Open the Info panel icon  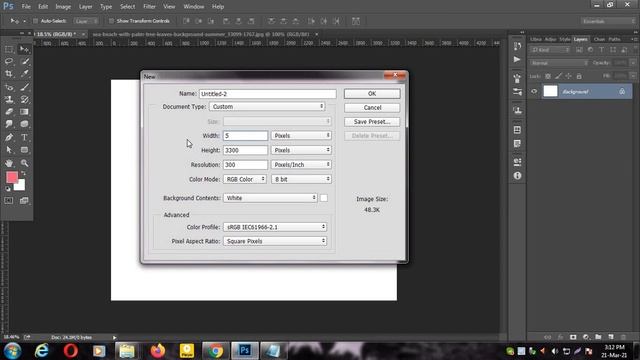pyautogui.click(x=517, y=176)
